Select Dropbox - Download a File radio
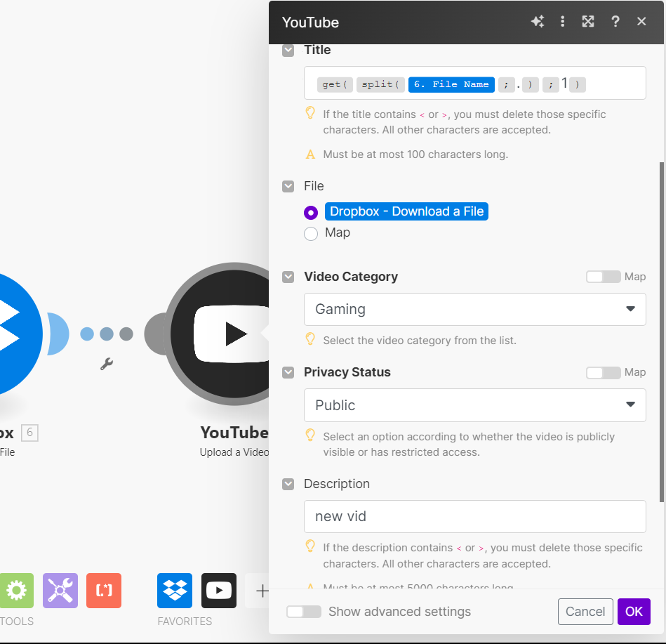The height and width of the screenshot is (644, 666). 311,212
